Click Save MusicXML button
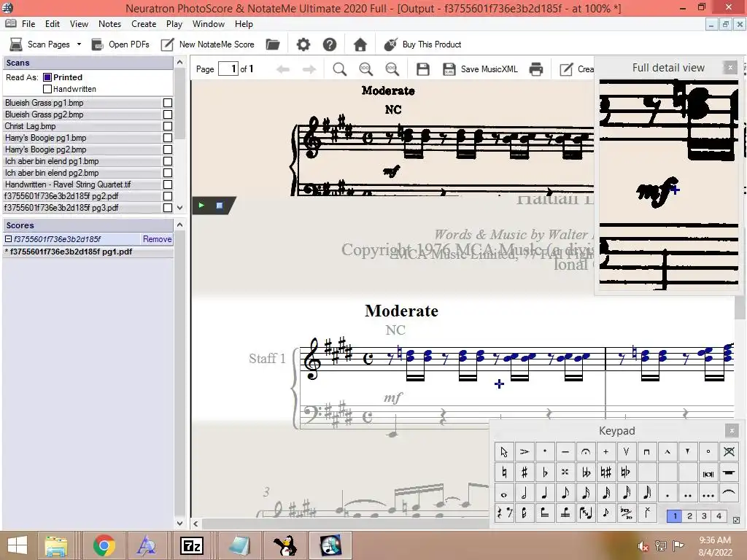 tap(480, 69)
